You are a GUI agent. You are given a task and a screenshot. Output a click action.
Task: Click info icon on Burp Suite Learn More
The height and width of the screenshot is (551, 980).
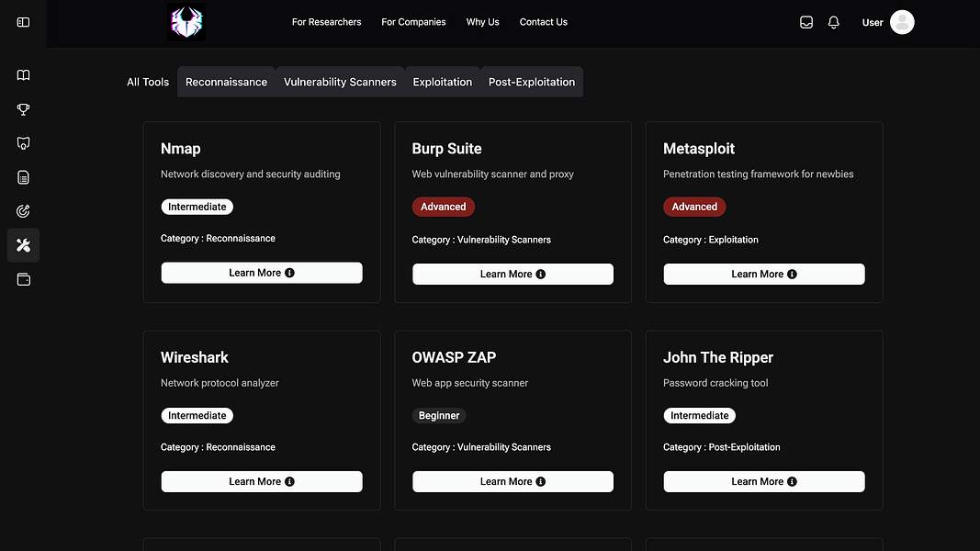541,275
